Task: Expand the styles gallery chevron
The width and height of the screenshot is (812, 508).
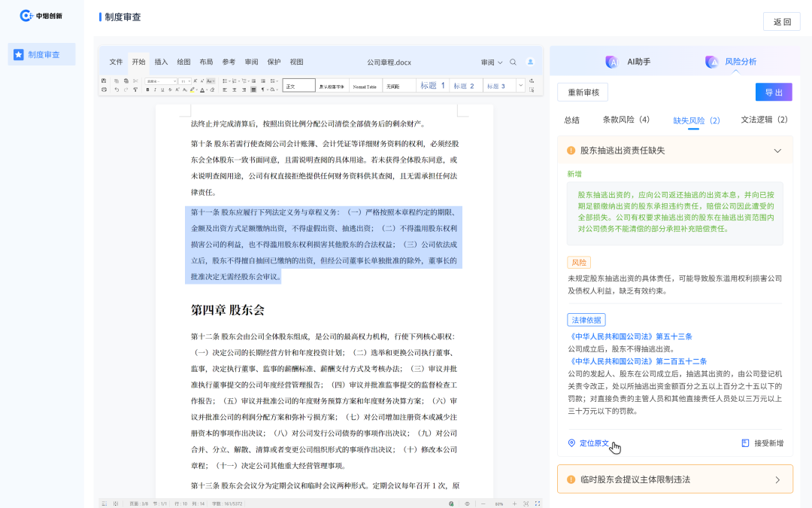Action: click(x=520, y=85)
